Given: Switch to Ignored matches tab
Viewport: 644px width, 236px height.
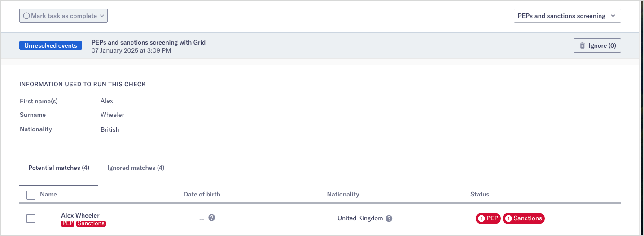Looking at the screenshot, I should click(136, 168).
